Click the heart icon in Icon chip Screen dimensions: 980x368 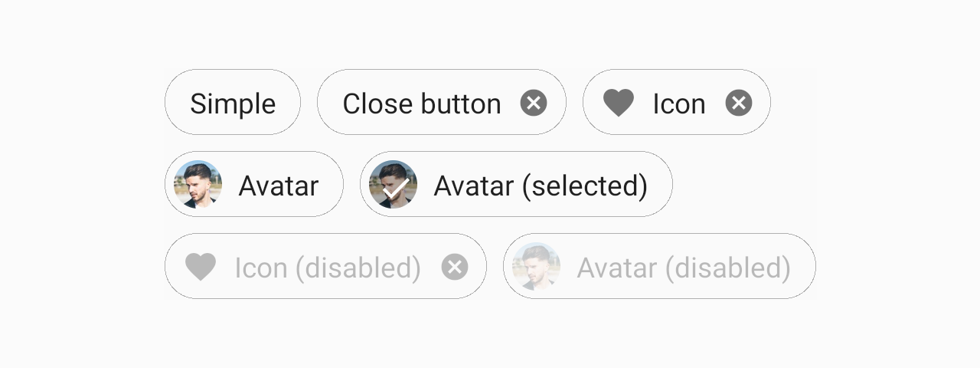pos(619,103)
